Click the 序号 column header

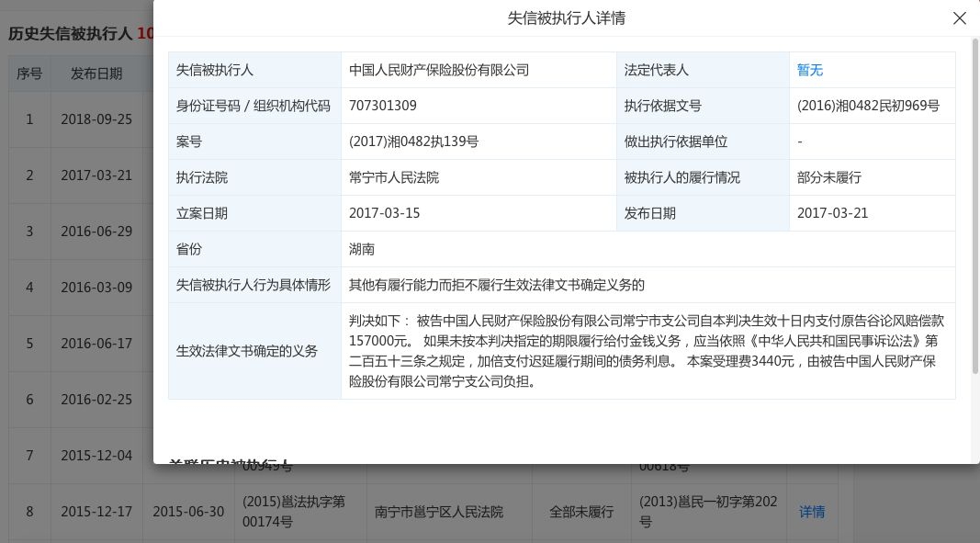point(29,74)
